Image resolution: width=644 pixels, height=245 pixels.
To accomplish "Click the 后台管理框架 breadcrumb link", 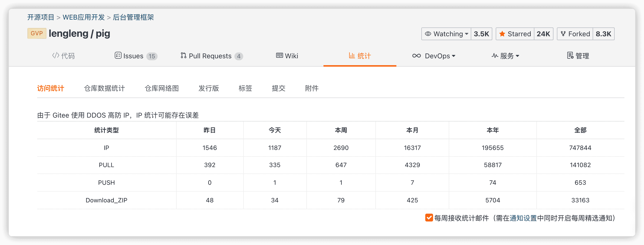I will point(133,17).
